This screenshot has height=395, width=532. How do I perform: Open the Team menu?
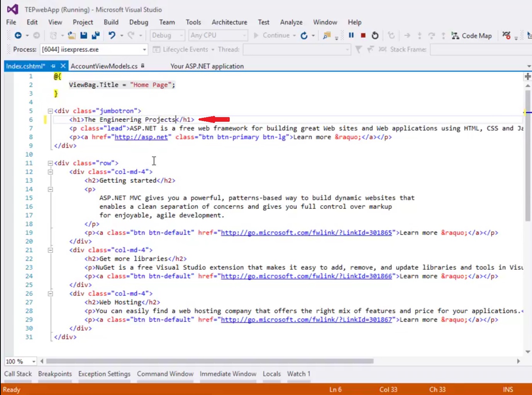coord(167,22)
